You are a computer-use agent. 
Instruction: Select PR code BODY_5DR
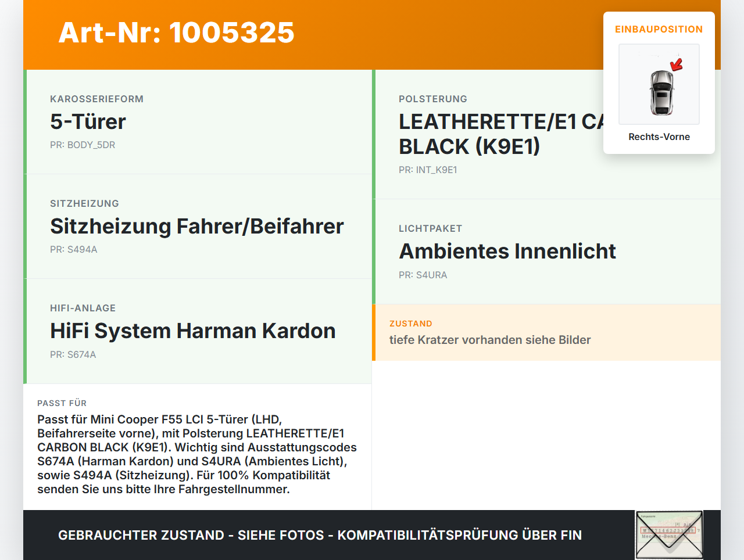tap(83, 145)
